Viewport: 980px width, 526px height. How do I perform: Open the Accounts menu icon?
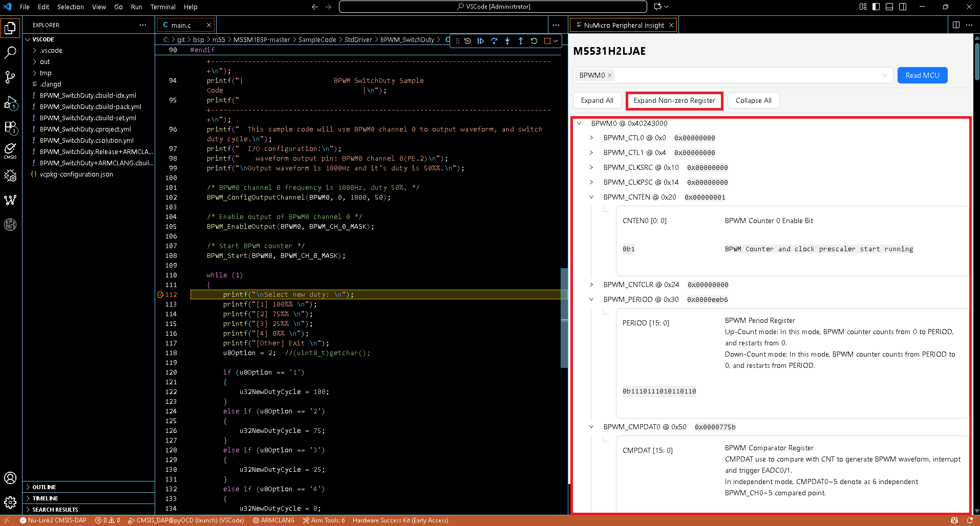(10, 478)
